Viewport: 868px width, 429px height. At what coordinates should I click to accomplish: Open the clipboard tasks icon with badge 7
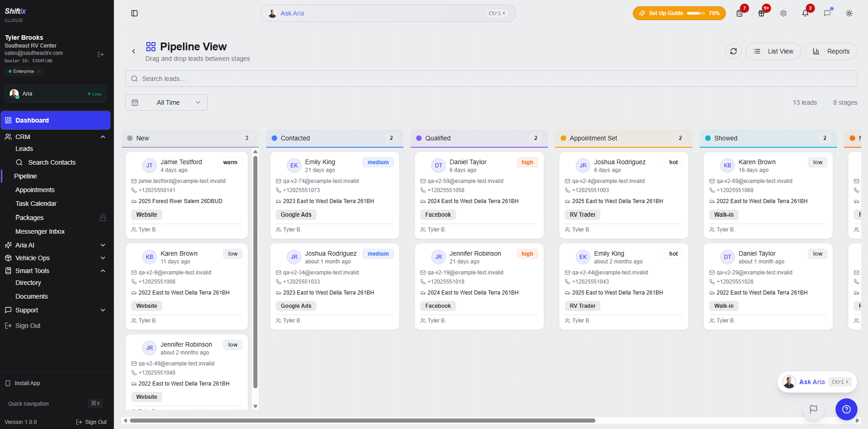pos(739,13)
